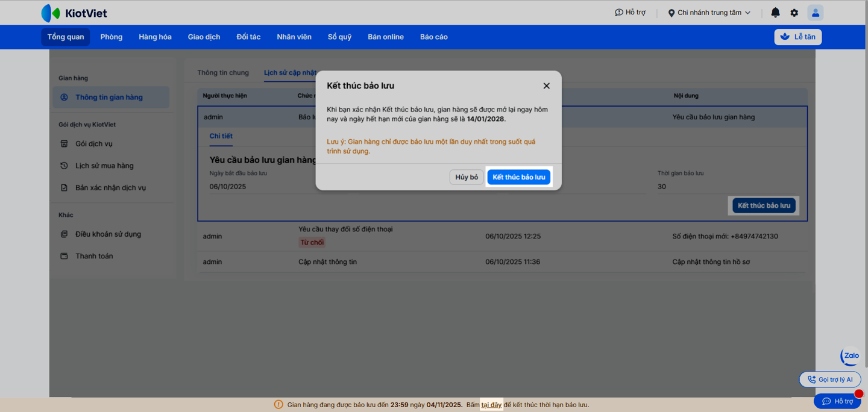Click the Số điện thoại mới: +84974742130 text

(x=725, y=236)
